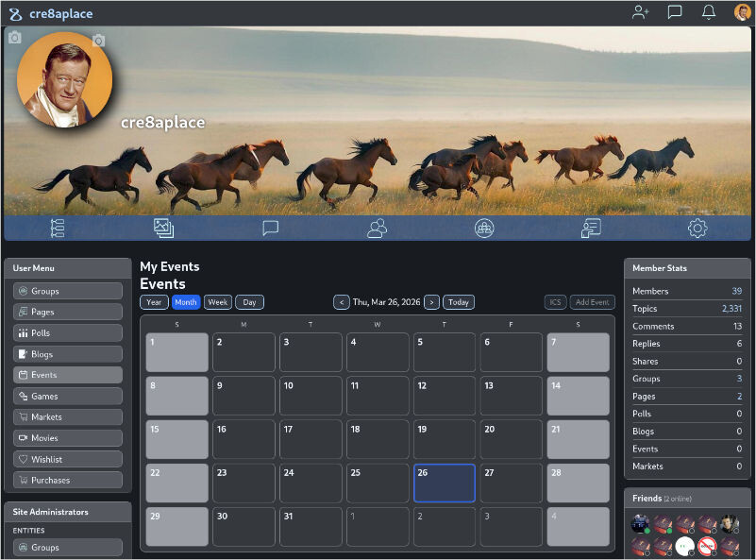Go to next month arrow
The image size is (756, 560).
[431, 302]
